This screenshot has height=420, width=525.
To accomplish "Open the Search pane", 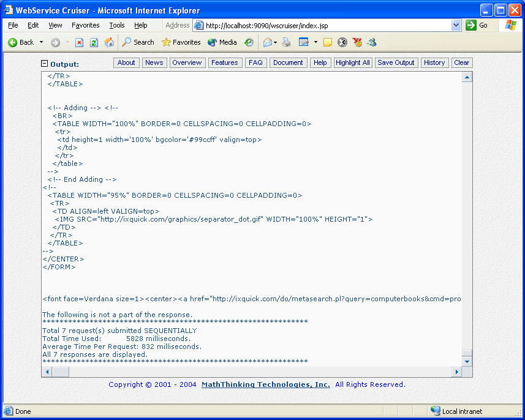I will pyautogui.click(x=138, y=42).
